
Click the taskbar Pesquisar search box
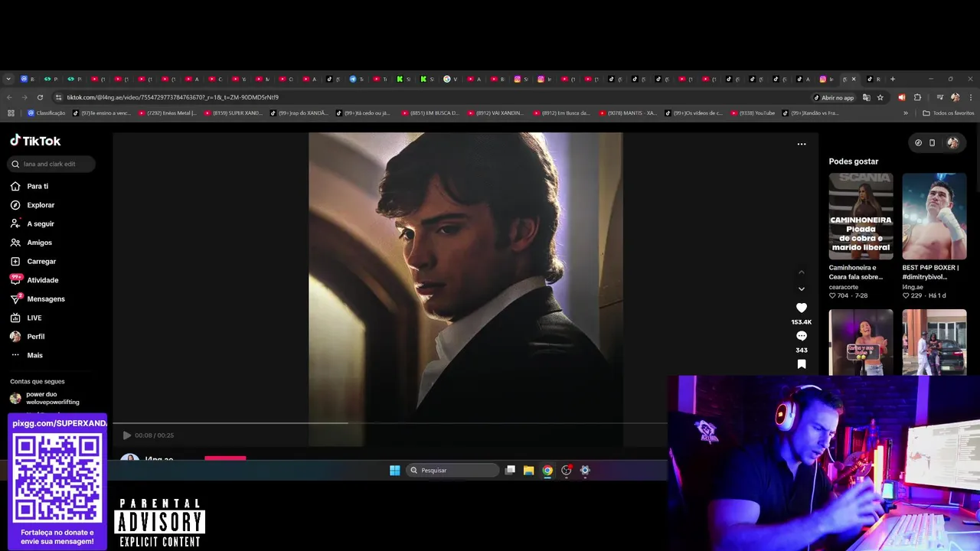pos(452,470)
